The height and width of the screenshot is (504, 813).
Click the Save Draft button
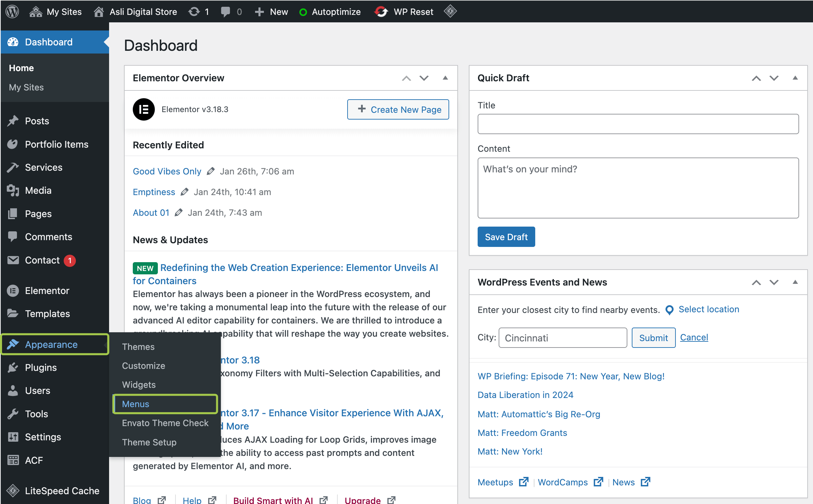coord(506,237)
